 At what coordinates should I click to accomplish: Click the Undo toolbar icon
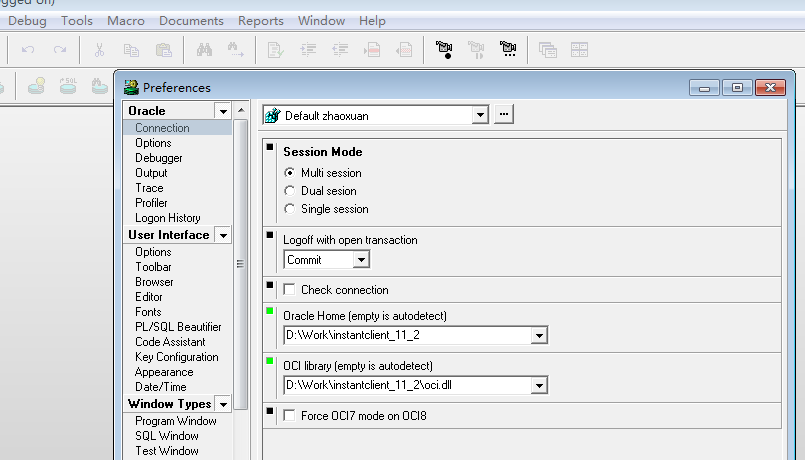28,50
